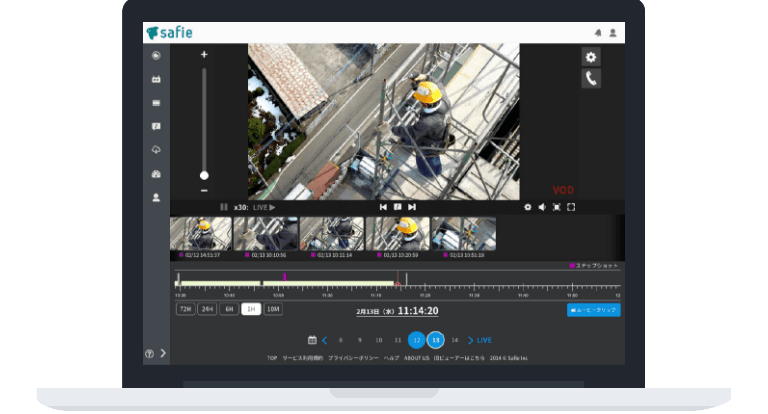The width and height of the screenshot is (768, 414).
Task: Click the snapshot icon between skip buttons
Action: pos(398,207)
